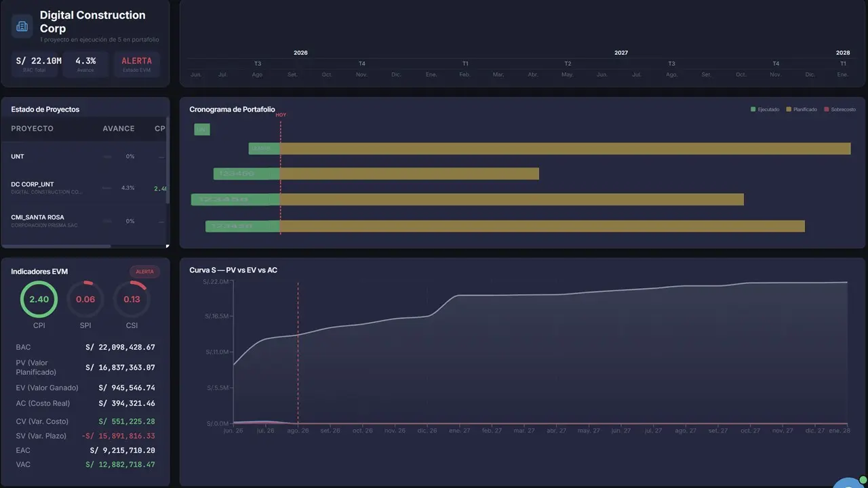The height and width of the screenshot is (488, 868).
Task: Open the ALERTA Estado EVM card
Action: point(136,64)
